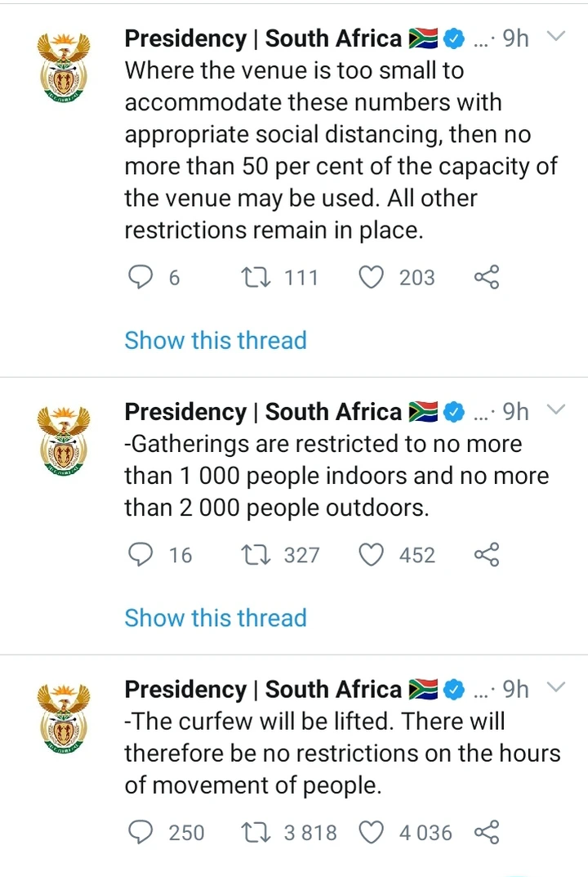
Task: Open Presidency | South Africa name on curfew tweet
Action: point(263,689)
